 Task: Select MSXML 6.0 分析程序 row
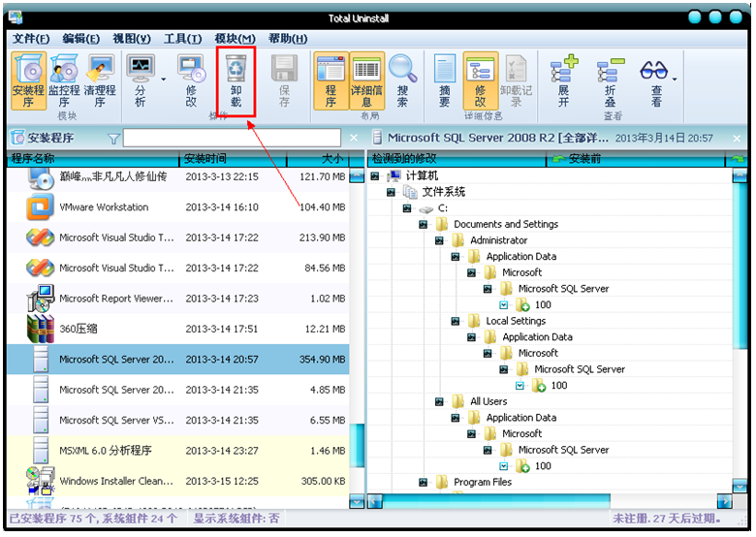point(178,451)
